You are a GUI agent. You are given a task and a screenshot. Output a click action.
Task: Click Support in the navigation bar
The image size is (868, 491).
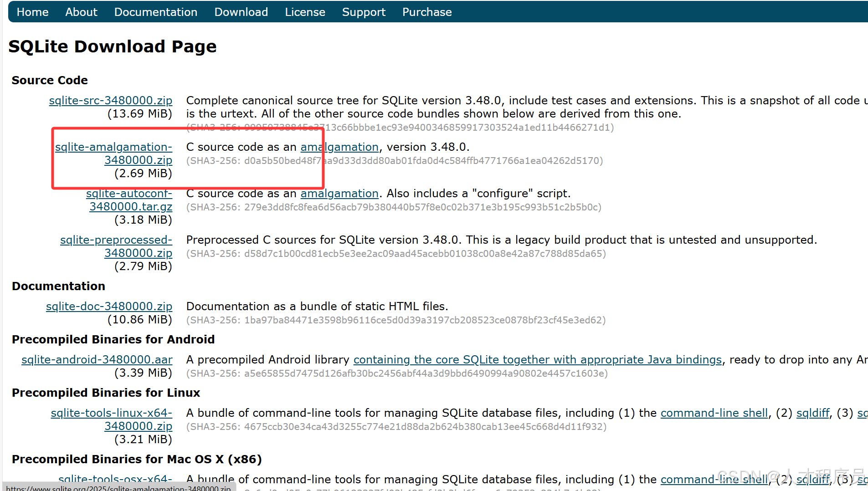[364, 12]
